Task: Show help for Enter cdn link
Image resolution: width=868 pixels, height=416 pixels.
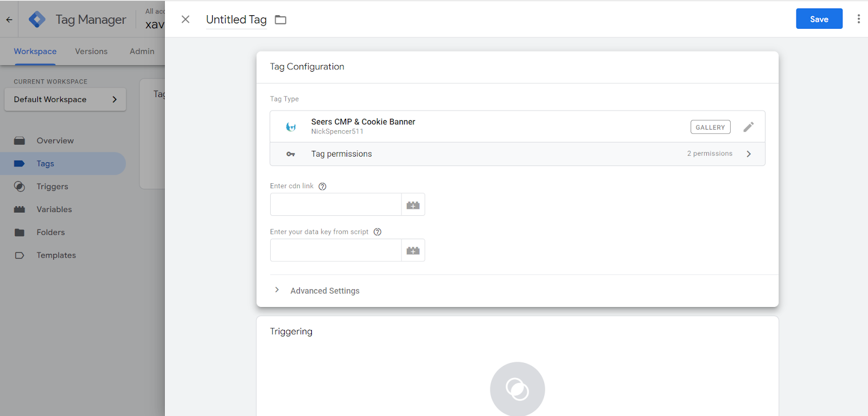Action: tap(322, 187)
